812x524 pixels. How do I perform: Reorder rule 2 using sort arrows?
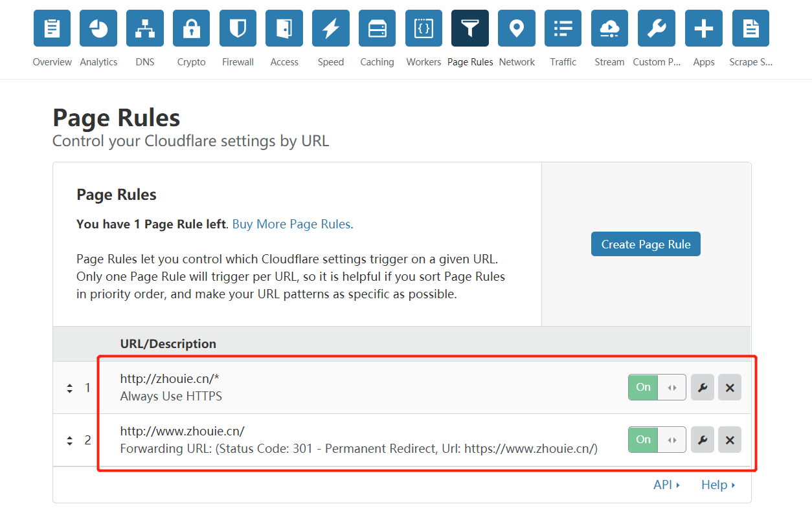pyautogui.click(x=70, y=441)
